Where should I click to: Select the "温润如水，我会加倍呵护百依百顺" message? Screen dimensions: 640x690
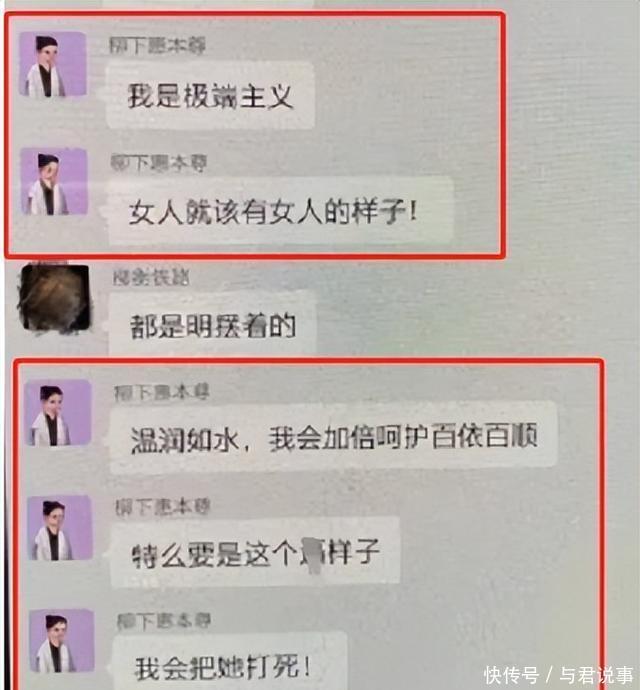click(x=334, y=439)
